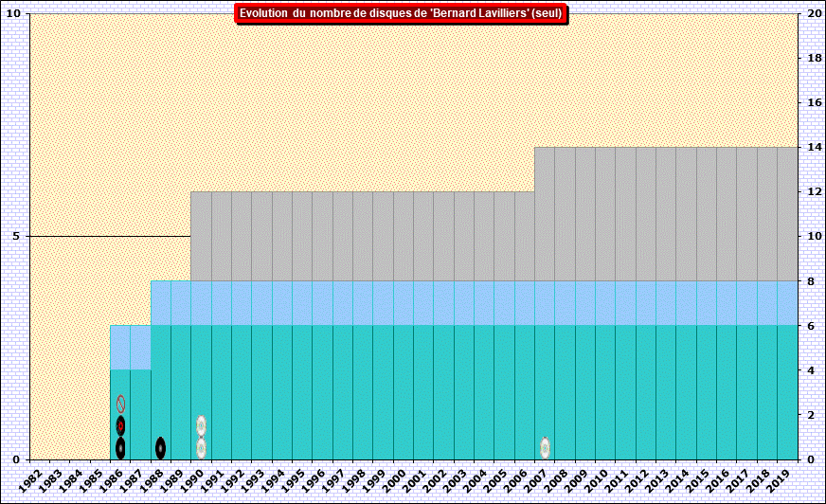Click the red chart title banner
826x504 pixels.
coord(401,13)
